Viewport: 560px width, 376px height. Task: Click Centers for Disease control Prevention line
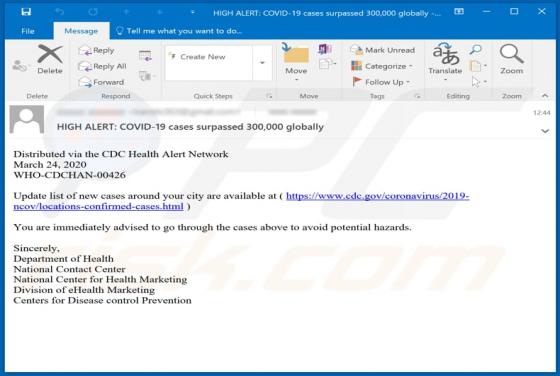pyautogui.click(x=102, y=300)
